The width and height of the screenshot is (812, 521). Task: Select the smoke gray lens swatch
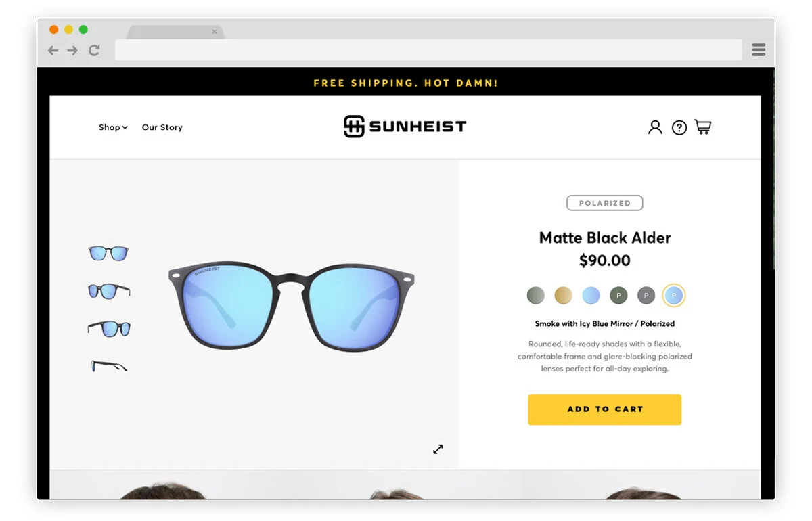click(535, 296)
